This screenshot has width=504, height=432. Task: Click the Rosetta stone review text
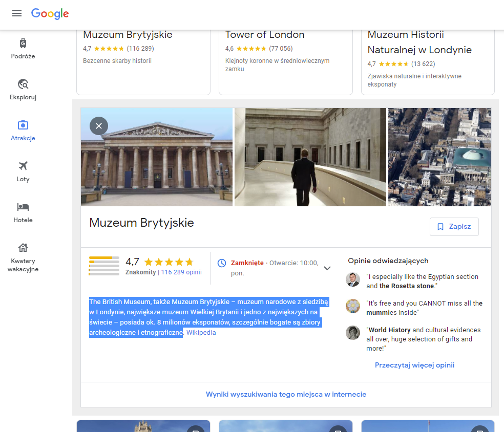point(423,282)
